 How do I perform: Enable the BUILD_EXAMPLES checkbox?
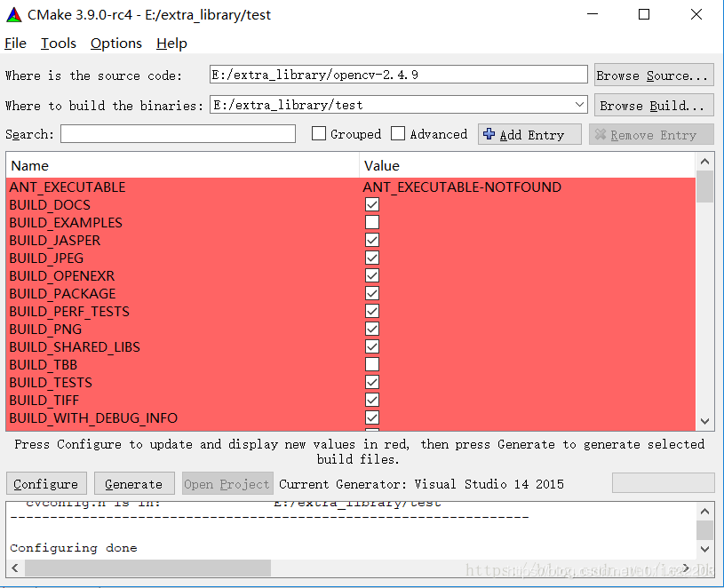(x=372, y=222)
